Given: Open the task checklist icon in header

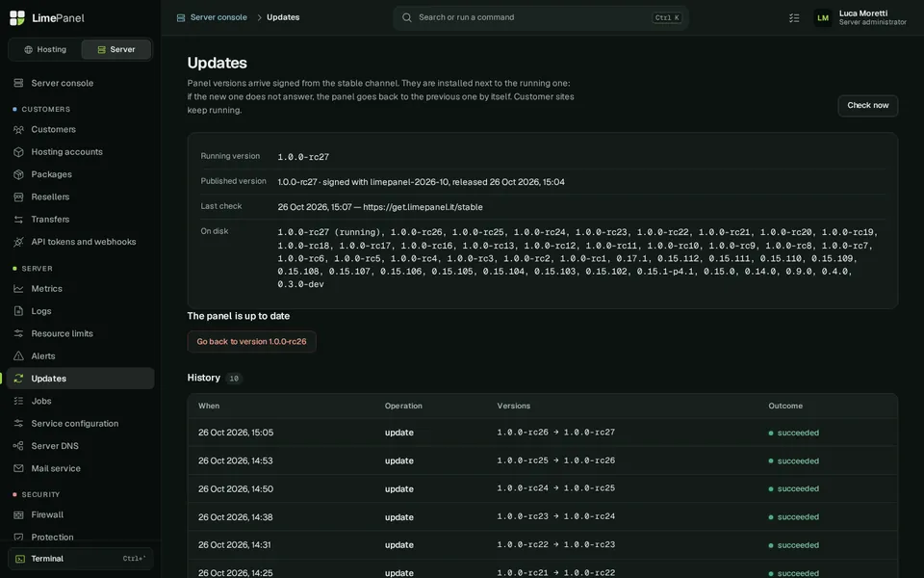Looking at the screenshot, I should coord(794,18).
